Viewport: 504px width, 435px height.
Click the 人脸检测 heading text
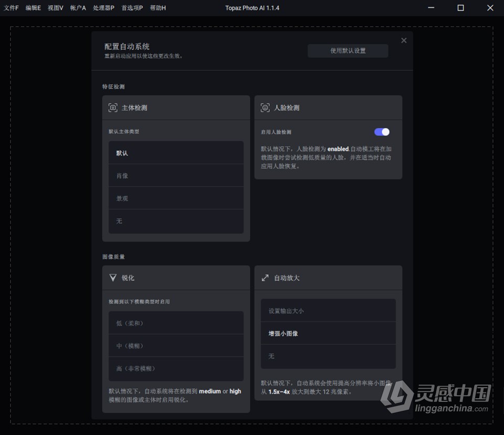(287, 108)
